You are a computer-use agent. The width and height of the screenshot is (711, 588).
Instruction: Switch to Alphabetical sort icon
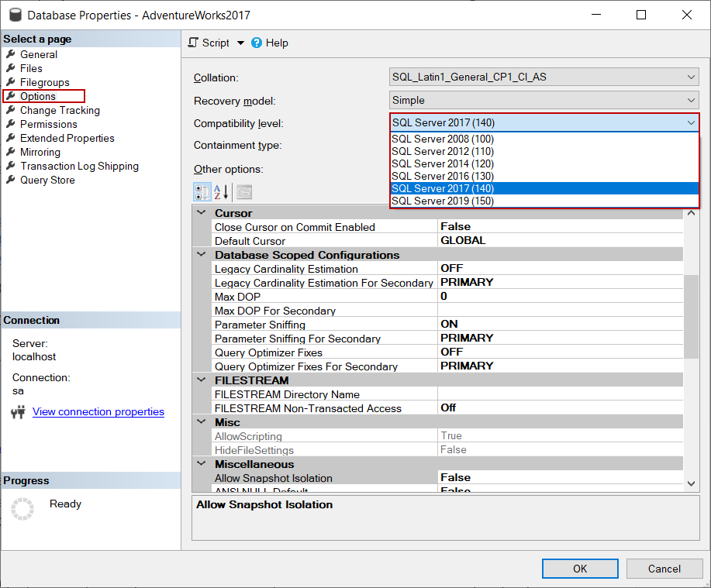221,192
